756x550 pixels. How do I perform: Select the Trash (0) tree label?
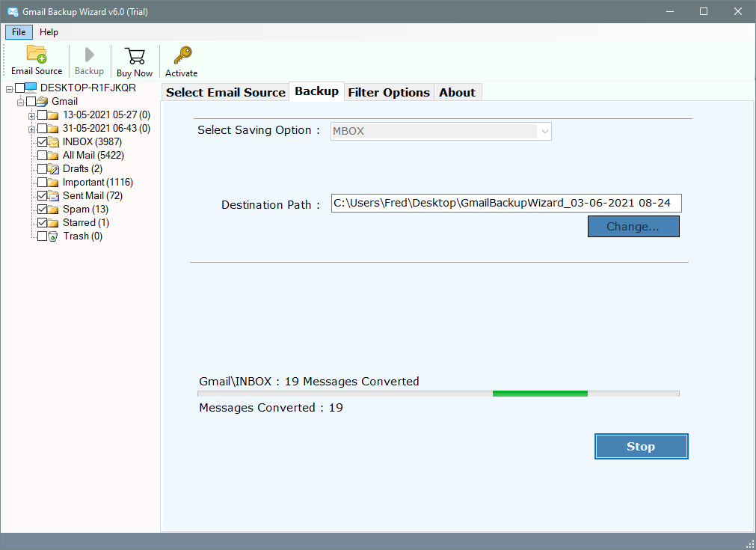83,236
